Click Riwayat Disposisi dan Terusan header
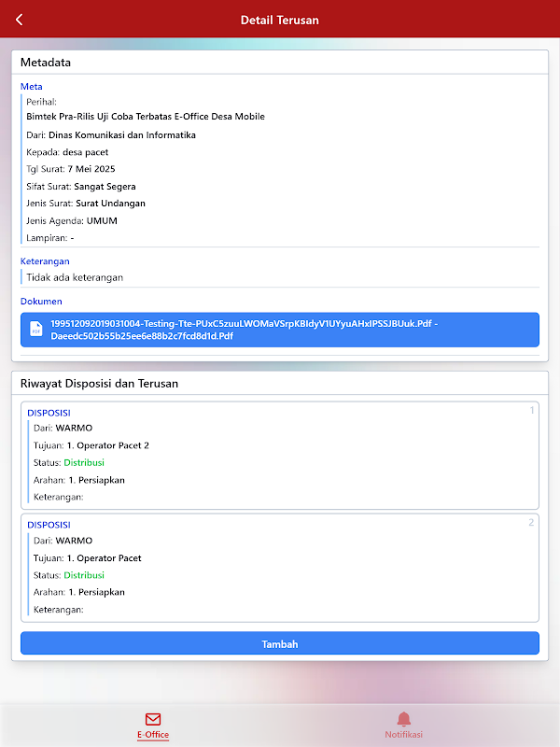Screen dimensions: 560x747 coord(99,383)
